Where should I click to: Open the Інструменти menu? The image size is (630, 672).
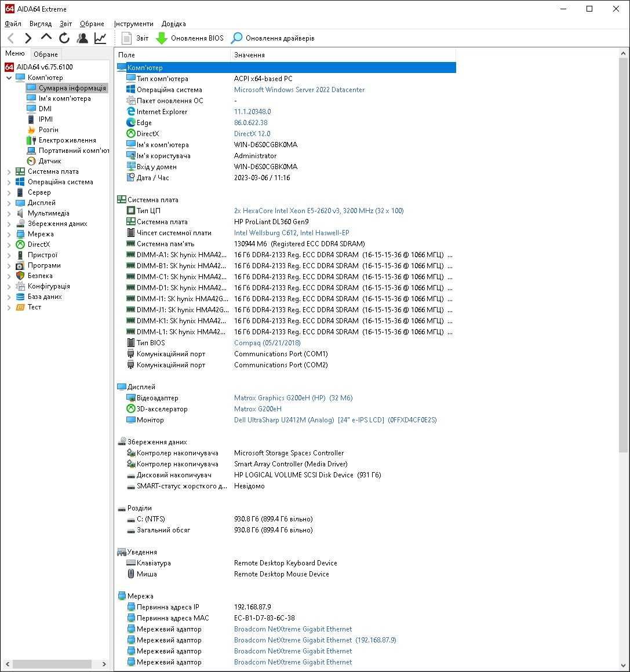click(133, 24)
